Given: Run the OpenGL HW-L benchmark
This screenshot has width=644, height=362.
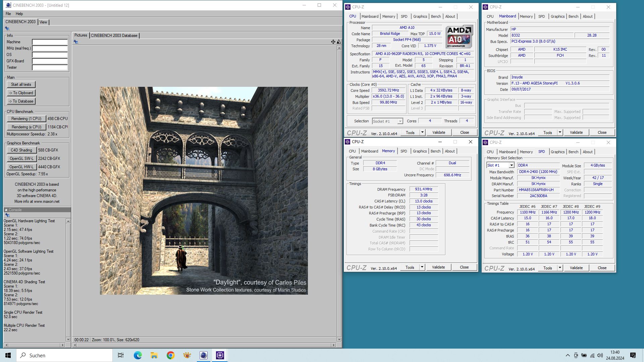Looking at the screenshot, I should (x=21, y=167).
